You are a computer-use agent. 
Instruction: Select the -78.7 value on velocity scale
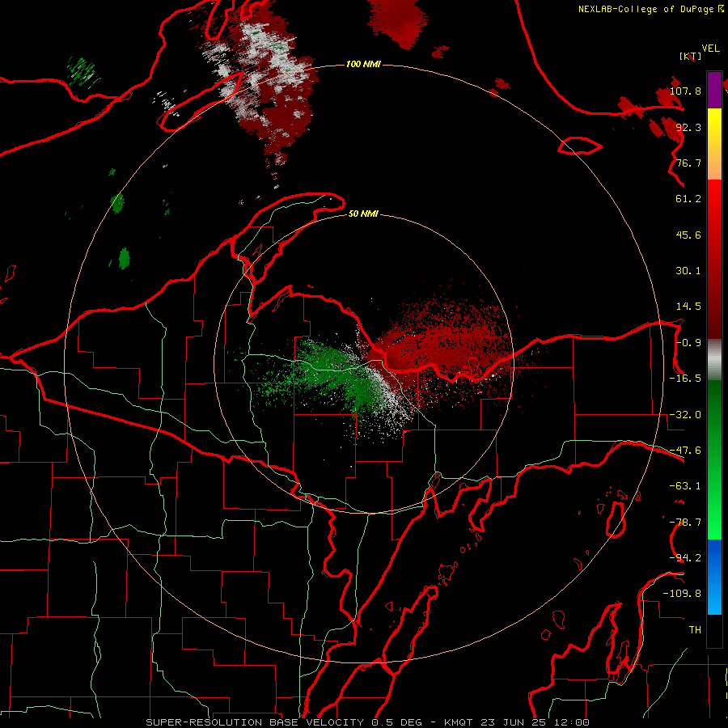click(685, 523)
